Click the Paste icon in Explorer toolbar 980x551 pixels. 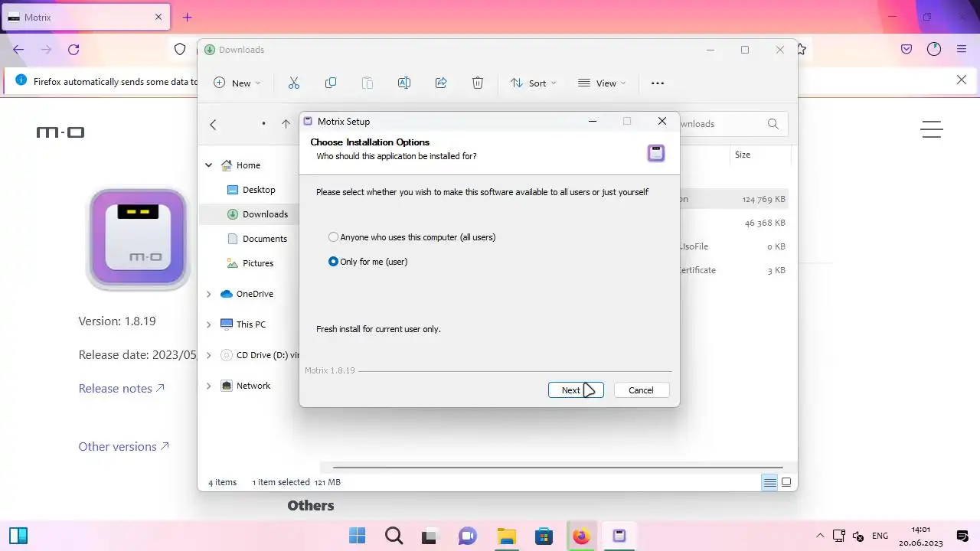point(367,83)
